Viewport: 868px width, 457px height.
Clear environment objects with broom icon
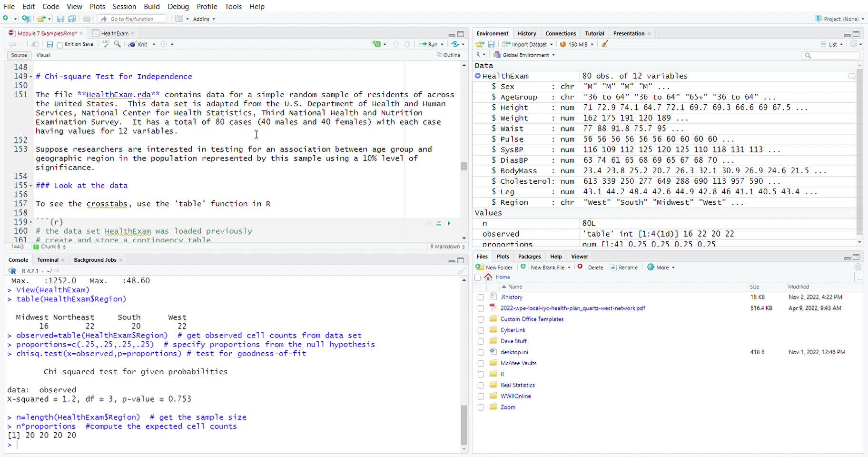tap(605, 44)
